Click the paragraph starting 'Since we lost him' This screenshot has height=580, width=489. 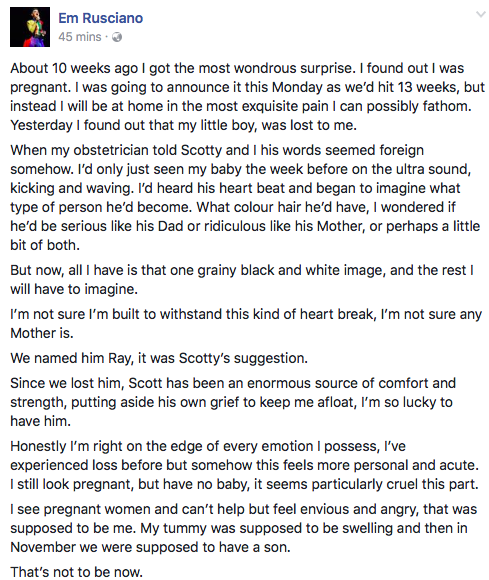pos(233,402)
